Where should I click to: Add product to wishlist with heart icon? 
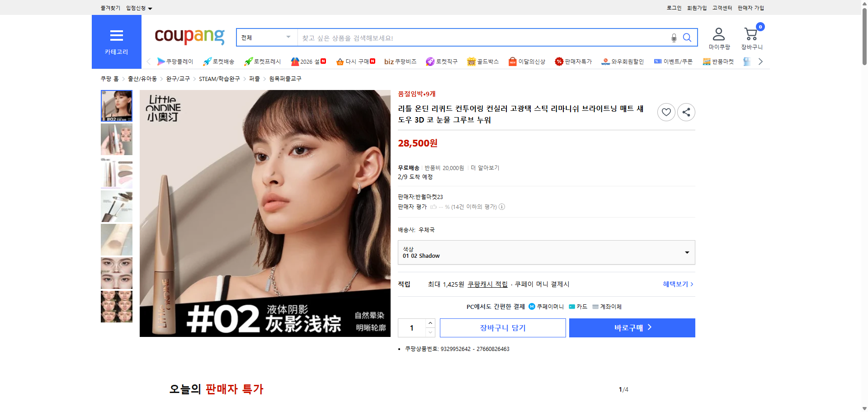(x=666, y=112)
